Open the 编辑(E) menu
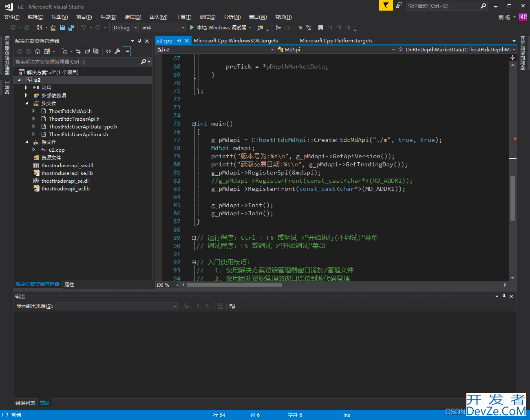Image resolution: width=530 pixels, height=420 pixels. pos(35,17)
